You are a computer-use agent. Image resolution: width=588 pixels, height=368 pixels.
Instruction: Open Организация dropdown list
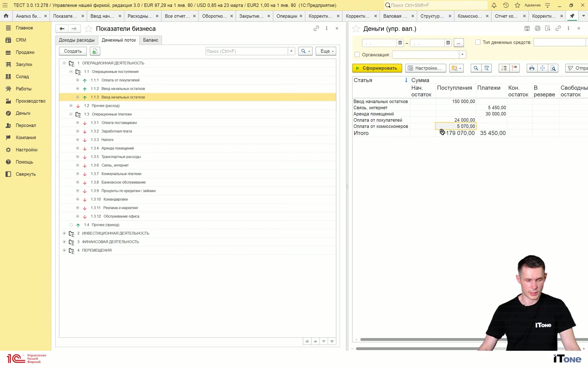462,55
